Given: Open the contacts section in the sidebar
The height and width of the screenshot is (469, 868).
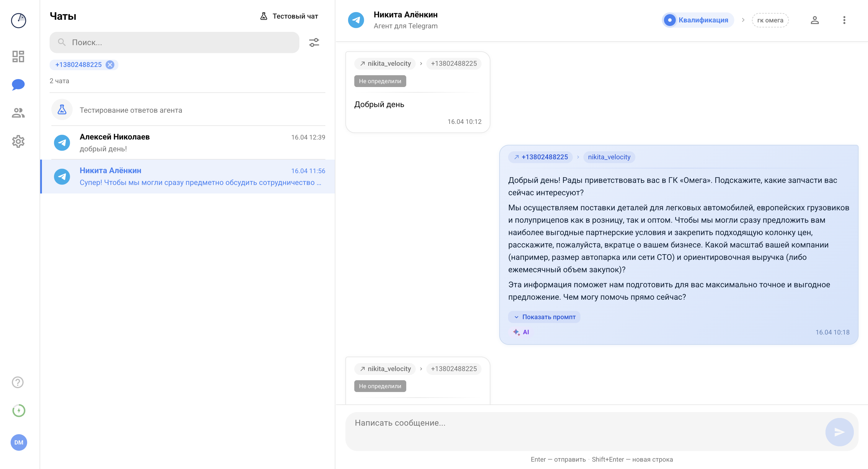Looking at the screenshot, I should pyautogui.click(x=18, y=113).
